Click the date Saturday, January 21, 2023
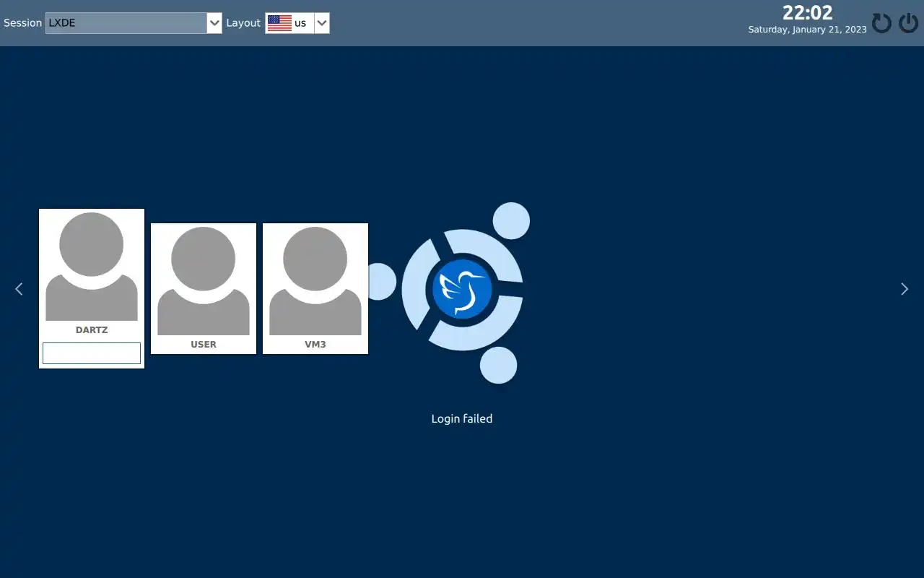Viewport: 924px width, 578px height. coord(807,30)
